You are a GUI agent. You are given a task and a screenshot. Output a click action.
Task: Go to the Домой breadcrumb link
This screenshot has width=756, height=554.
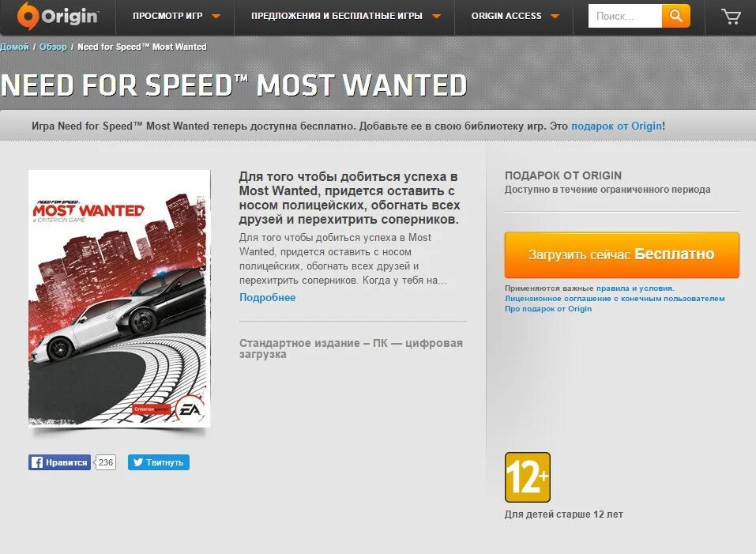14,47
